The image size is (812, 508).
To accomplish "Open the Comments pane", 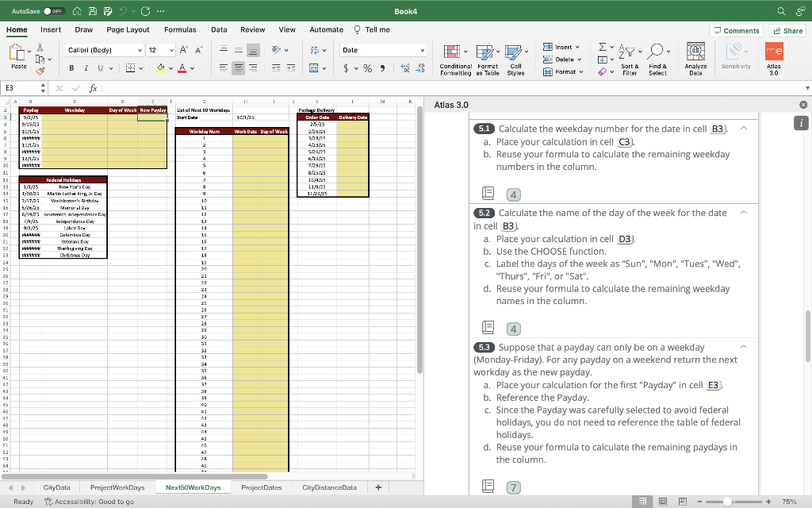I will 736,31.
